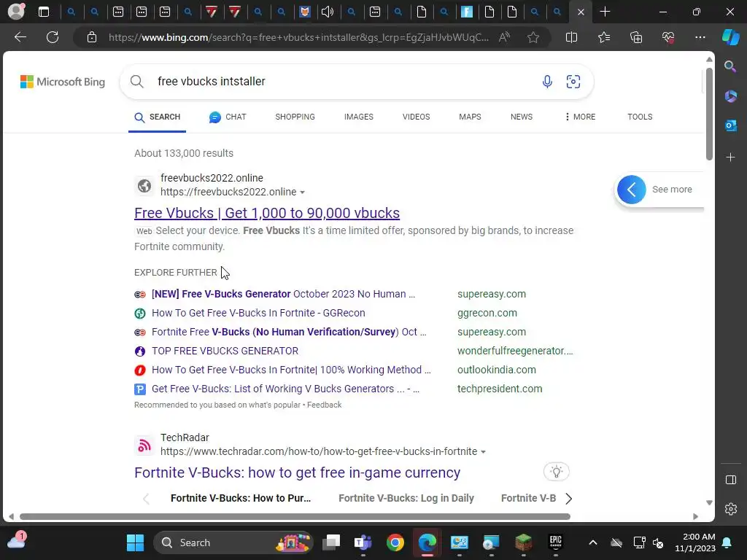The image size is (747, 560).
Task: Open How To Get Free V-Bucks GGRecon link
Action: pos(258,313)
